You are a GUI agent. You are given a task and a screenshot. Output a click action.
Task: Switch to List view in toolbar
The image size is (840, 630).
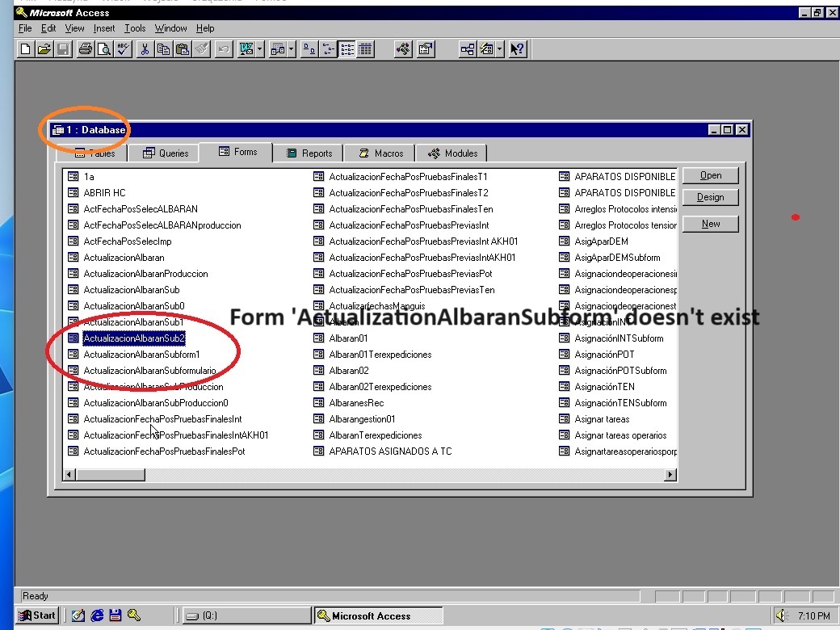(346, 49)
